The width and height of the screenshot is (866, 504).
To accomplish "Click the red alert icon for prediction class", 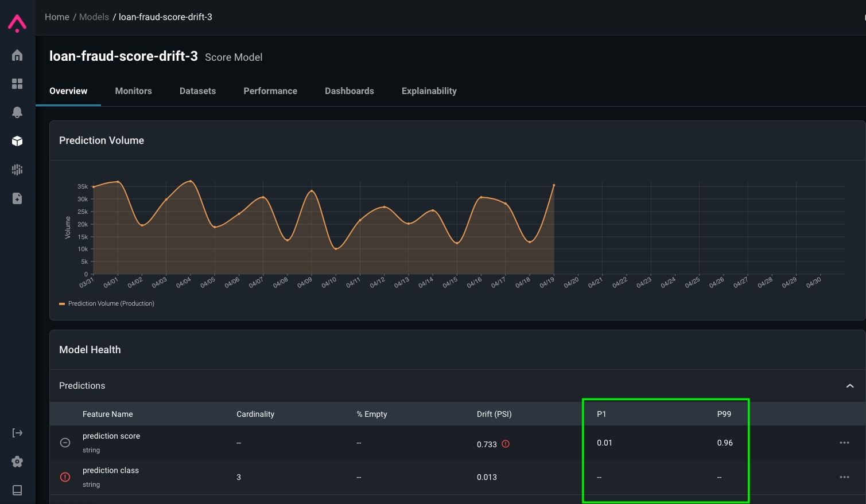I will pyautogui.click(x=65, y=477).
